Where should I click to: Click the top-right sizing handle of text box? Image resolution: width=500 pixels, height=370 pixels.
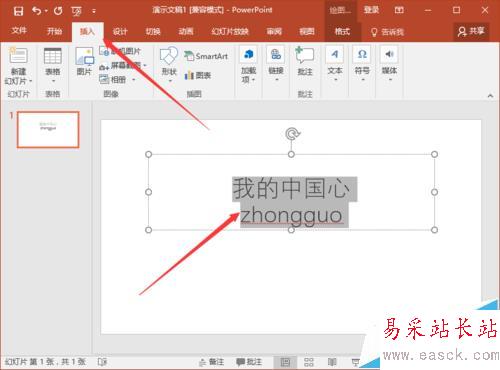pyautogui.click(x=434, y=154)
